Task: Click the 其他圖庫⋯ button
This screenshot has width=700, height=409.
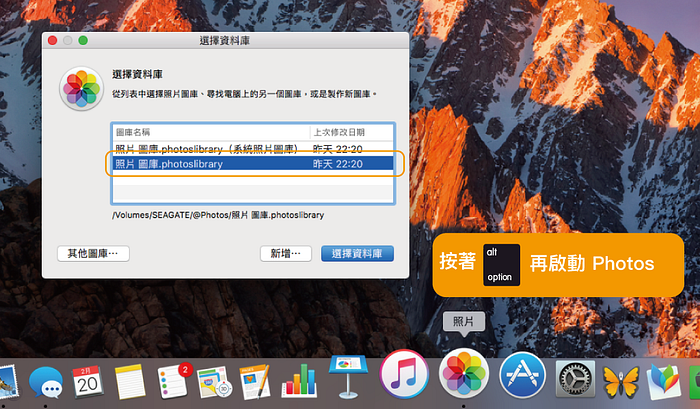Action: 93,254
